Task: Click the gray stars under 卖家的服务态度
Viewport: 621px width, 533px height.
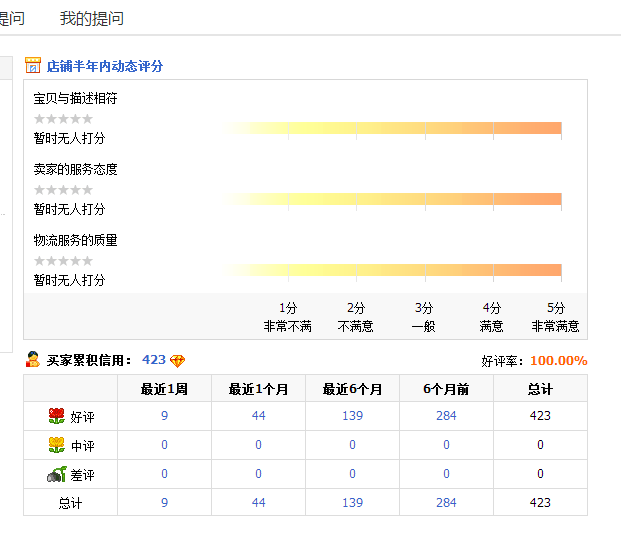Action: pyautogui.click(x=63, y=190)
